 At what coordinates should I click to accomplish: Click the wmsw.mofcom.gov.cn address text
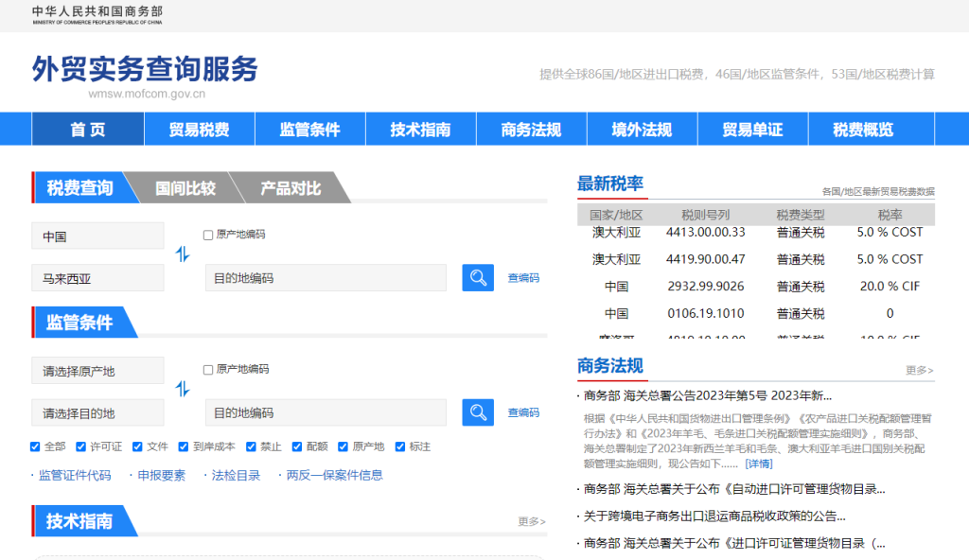tap(147, 94)
